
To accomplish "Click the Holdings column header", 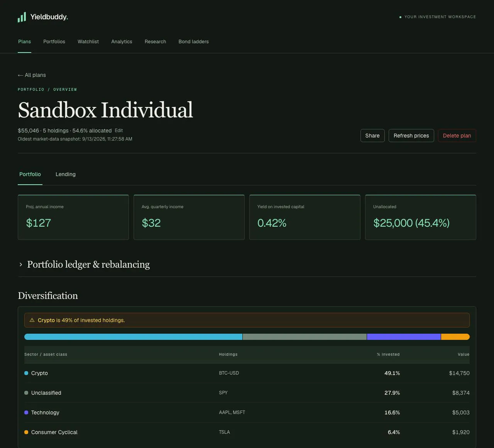I will (x=228, y=354).
